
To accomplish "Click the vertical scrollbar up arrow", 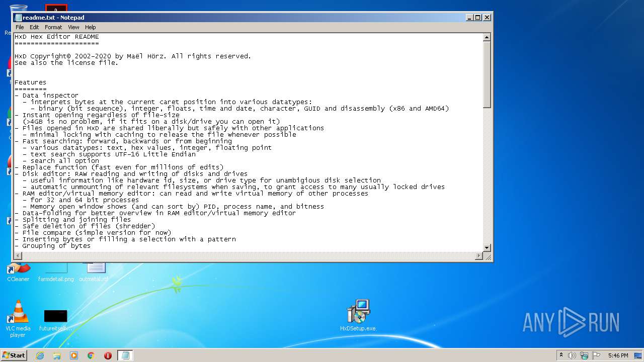I will (487, 37).
